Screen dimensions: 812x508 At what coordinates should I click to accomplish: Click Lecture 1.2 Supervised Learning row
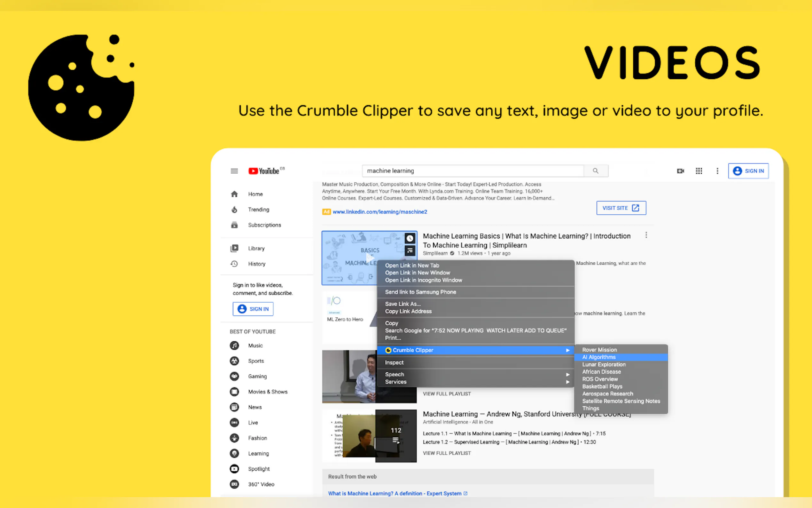pyautogui.click(x=509, y=442)
